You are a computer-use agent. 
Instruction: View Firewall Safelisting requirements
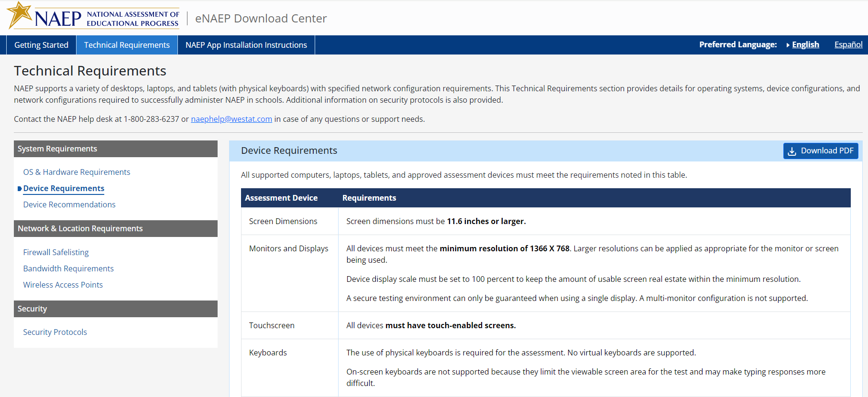[56, 252]
